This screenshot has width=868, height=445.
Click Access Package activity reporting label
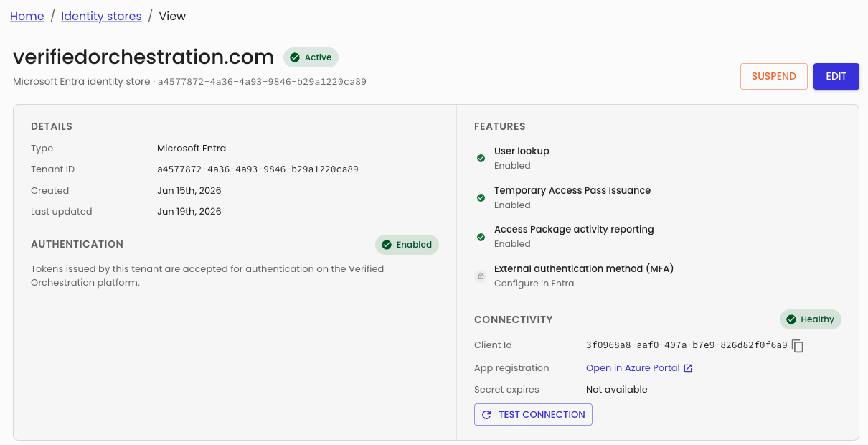pyautogui.click(x=574, y=230)
